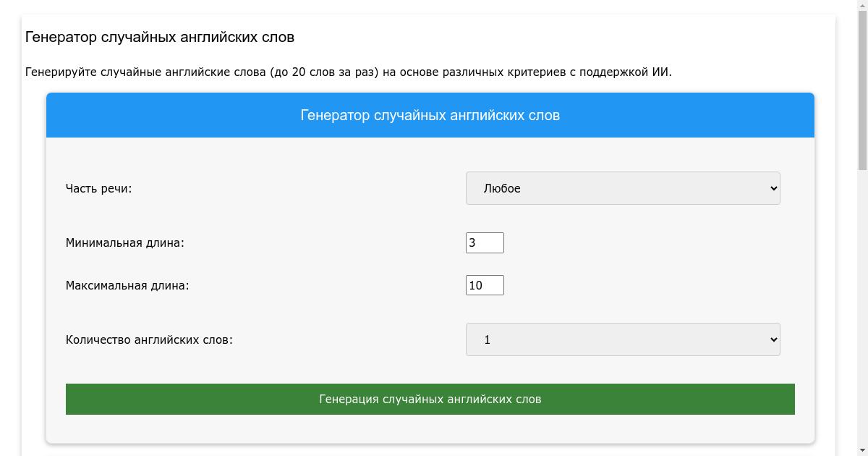
Task: Select the value 10 in maximum length box
Action: [x=475, y=285]
